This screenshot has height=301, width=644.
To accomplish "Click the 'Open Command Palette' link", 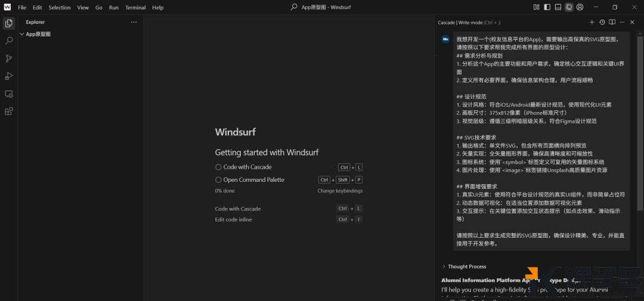I will pos(253,180).
